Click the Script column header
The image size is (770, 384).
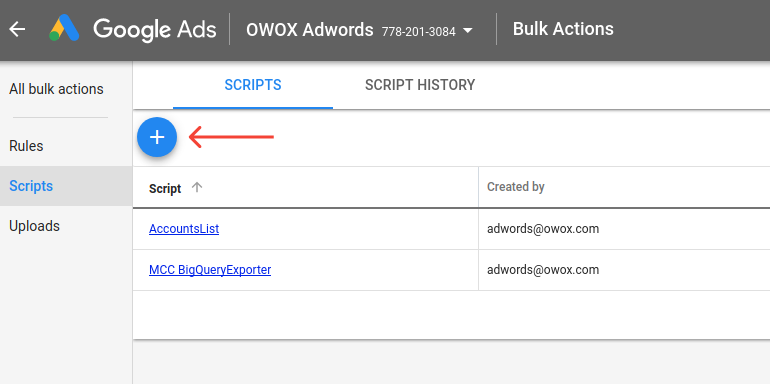pos(165,188)
